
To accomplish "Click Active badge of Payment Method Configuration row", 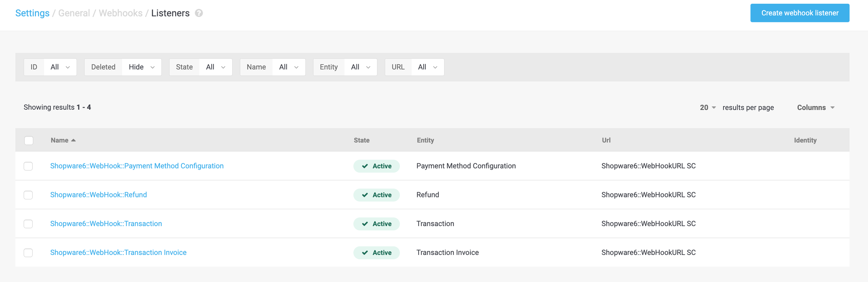I will tap(376, 166).
